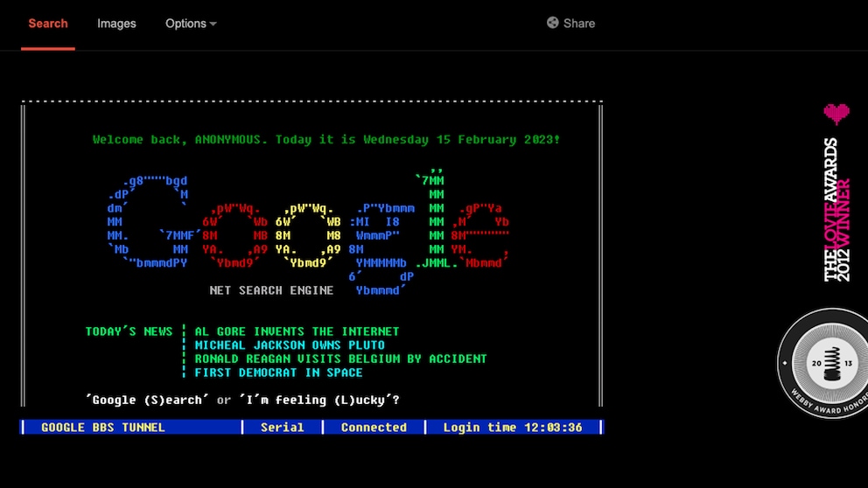
Task: Click the Share globe icon
Action: pos(552,23)
